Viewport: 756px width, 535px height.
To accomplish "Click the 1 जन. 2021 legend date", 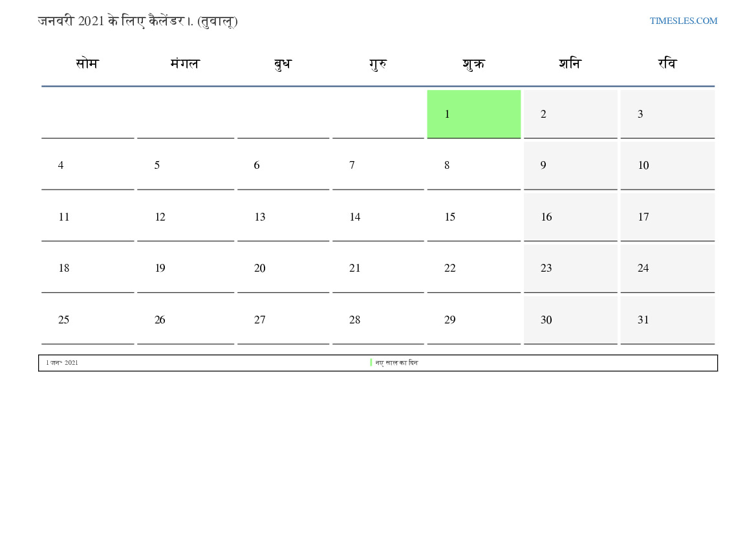I will (62, 363).
